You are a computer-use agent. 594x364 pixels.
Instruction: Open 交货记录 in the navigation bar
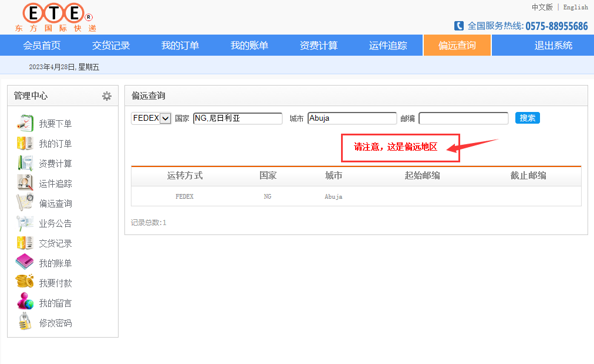111,45
